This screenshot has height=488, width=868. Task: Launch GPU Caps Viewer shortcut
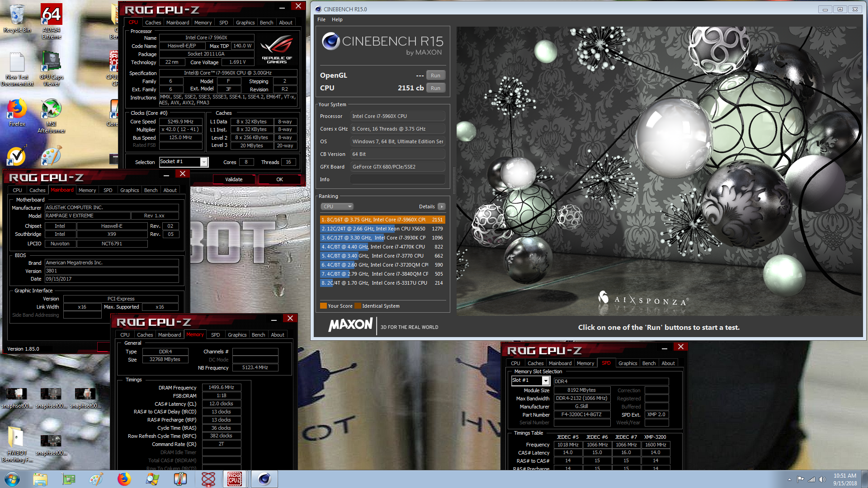tap(52, 69)
